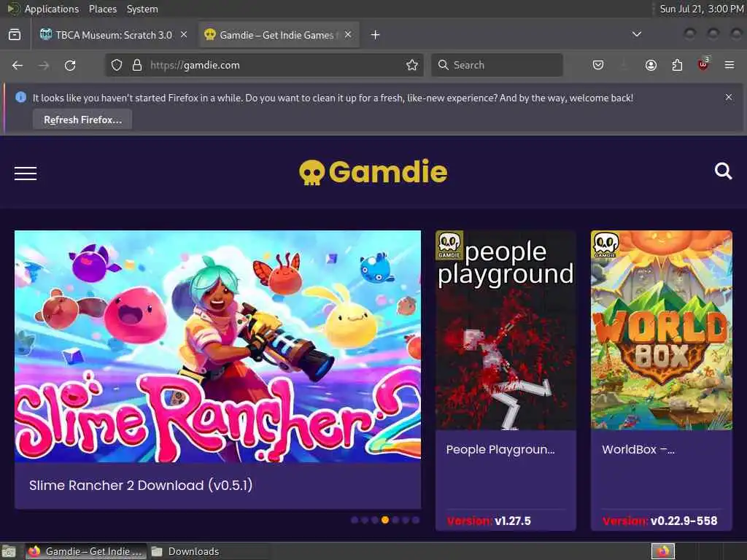
Task: Open the Places menu
Action: 102,9
